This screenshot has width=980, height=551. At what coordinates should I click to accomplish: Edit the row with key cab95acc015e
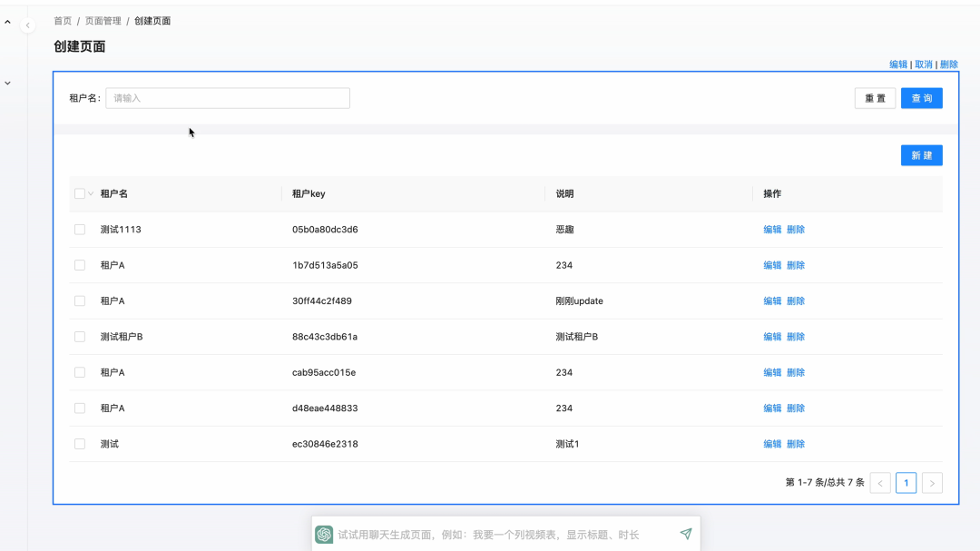[772, 372]
